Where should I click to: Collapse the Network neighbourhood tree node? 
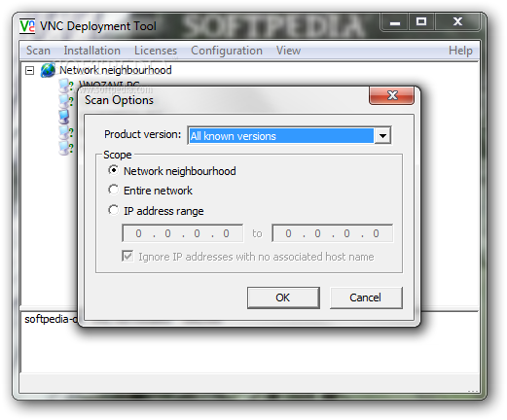[x=29, y=70]
